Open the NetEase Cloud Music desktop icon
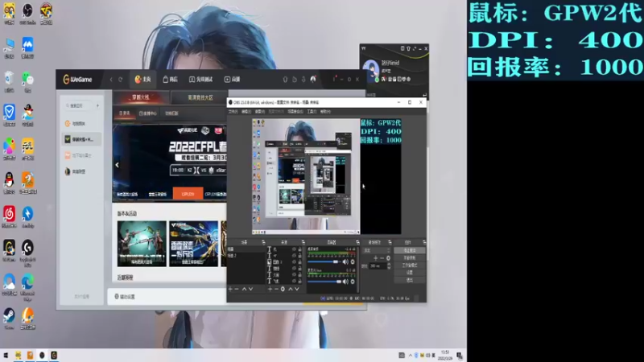Screen dimensions: 644x362 [9, 216]
